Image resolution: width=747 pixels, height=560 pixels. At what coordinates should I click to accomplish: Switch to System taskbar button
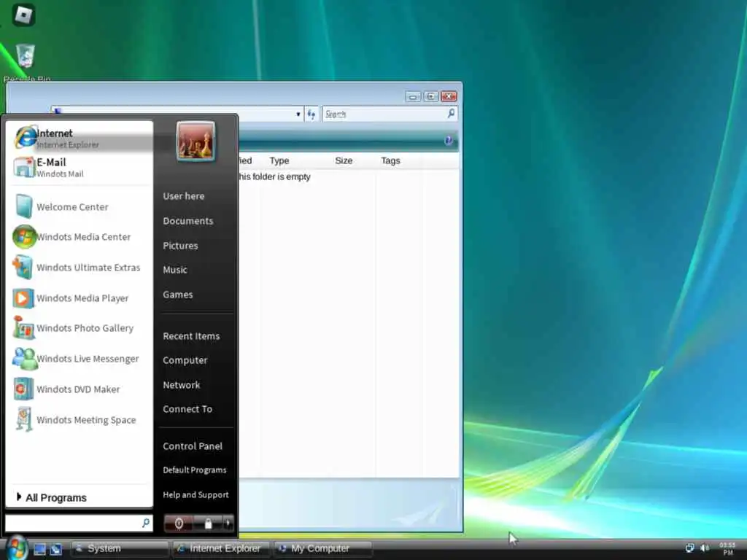120,548
